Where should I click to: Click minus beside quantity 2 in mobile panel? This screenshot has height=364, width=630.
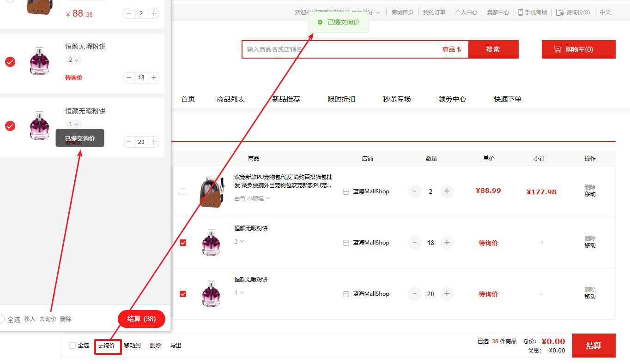click(129, 13)
